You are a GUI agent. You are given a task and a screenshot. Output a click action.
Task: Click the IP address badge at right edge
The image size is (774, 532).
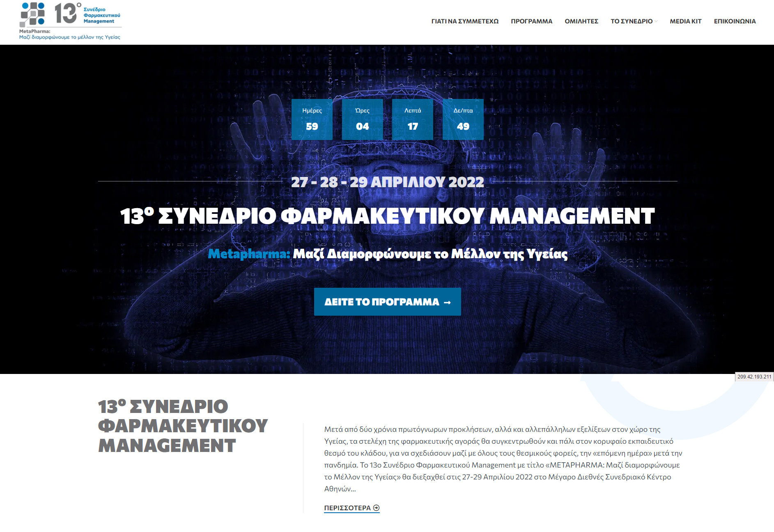coord(754,377)
